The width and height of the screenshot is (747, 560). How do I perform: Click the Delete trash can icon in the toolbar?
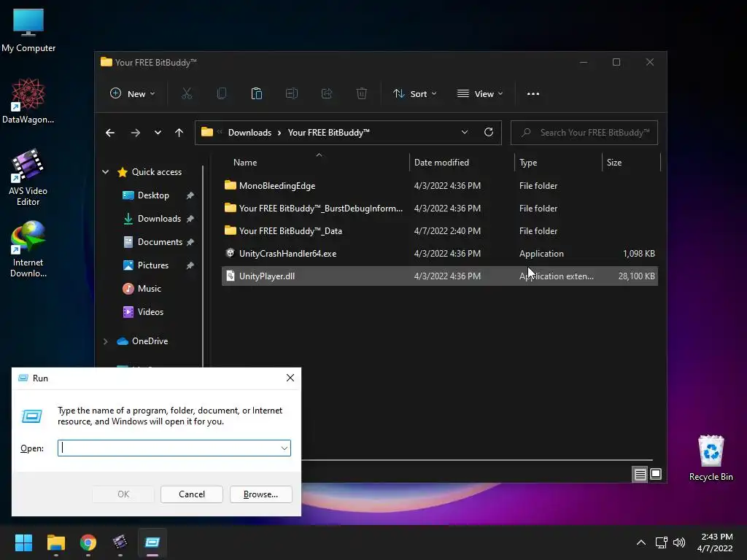pyautogui.click(x=362, y=94)
